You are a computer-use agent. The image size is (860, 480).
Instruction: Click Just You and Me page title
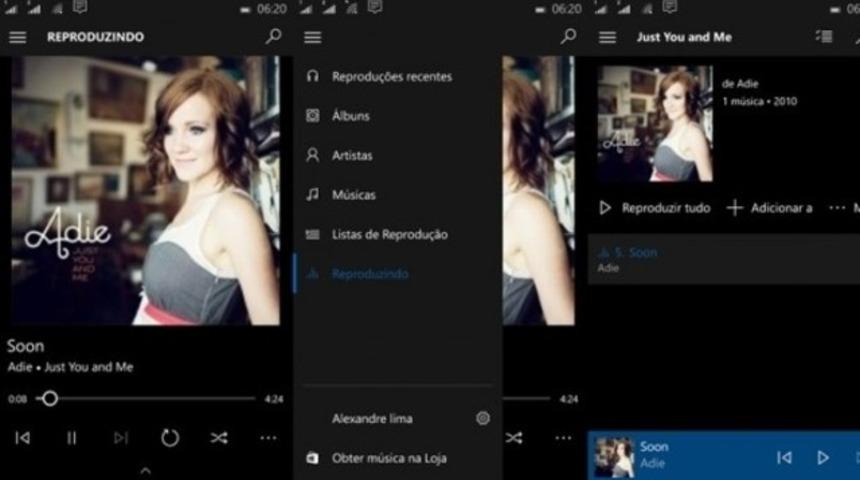pyautogui.click(x=684, y=37)
